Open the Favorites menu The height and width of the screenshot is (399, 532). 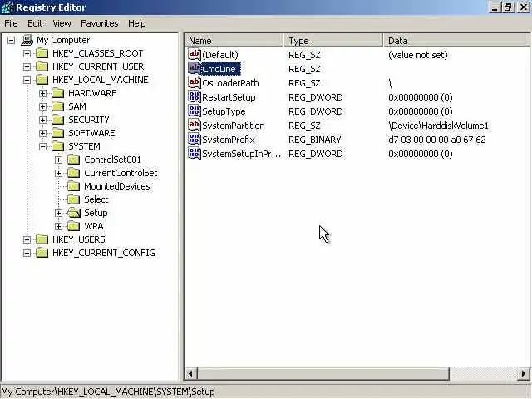(x=100, y=23)
